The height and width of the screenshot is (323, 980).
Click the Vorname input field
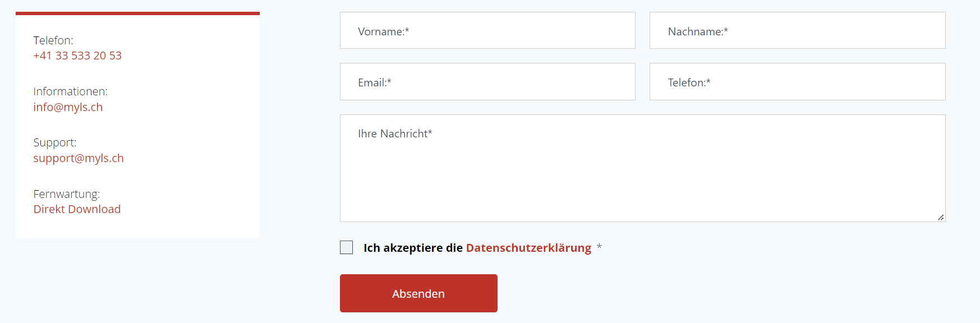[487, 31]
